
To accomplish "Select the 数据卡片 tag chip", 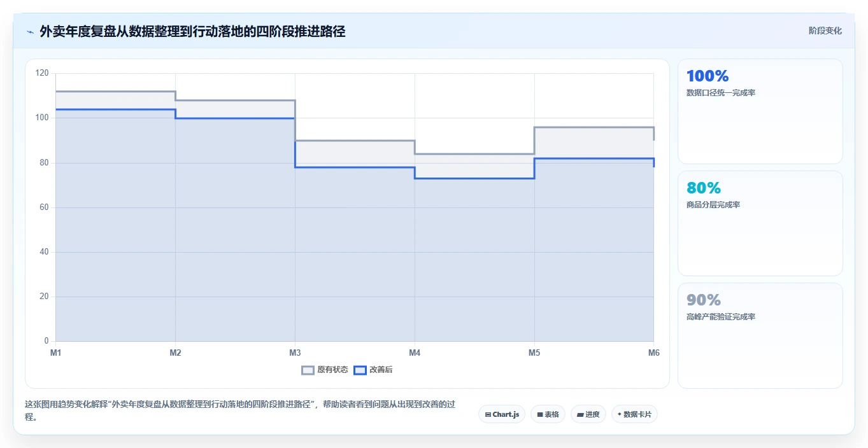I will point(634,414).
